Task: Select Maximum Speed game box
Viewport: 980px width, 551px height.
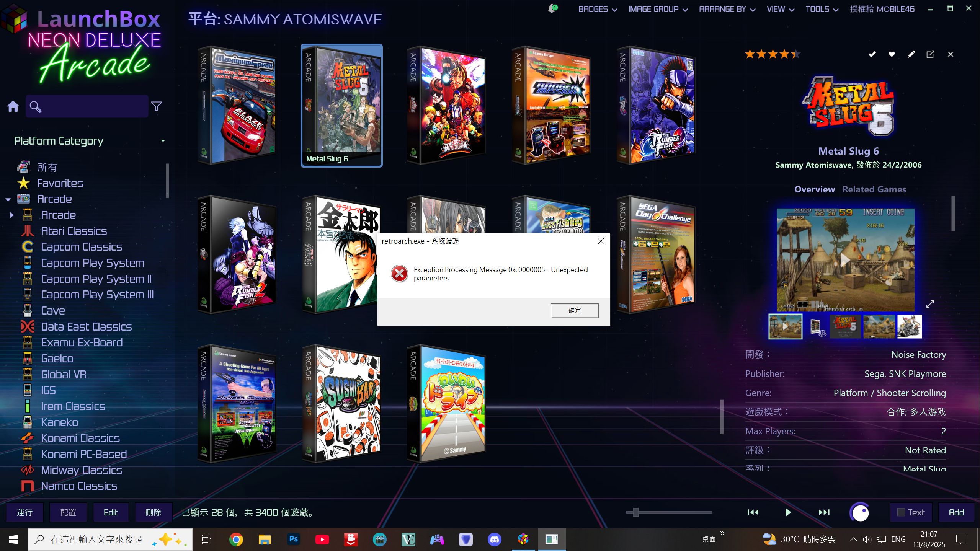Action: 237,106
